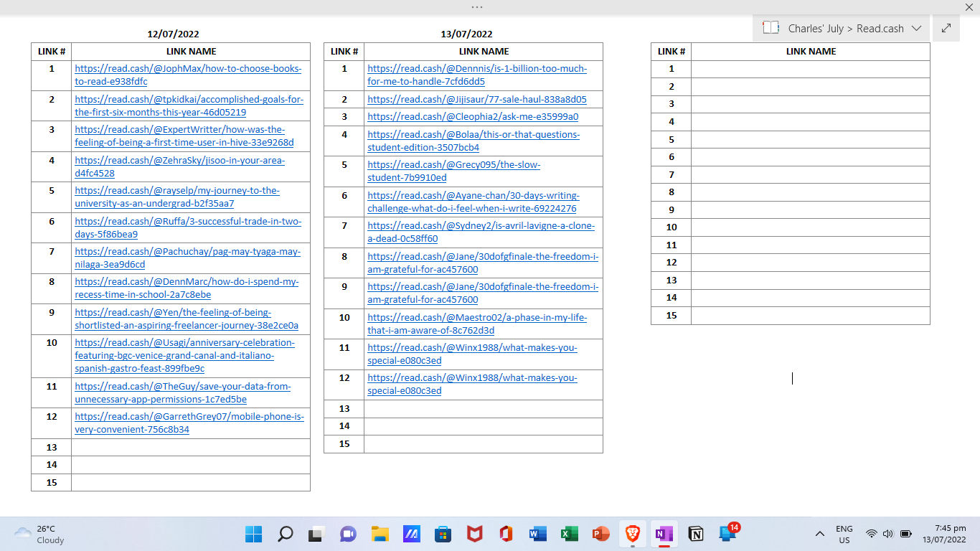Image resolution: width=980 pixels, height=551 pixels.
Task: Open the Yen aspiring-freelancer-journey link
Action: [187, 319]
